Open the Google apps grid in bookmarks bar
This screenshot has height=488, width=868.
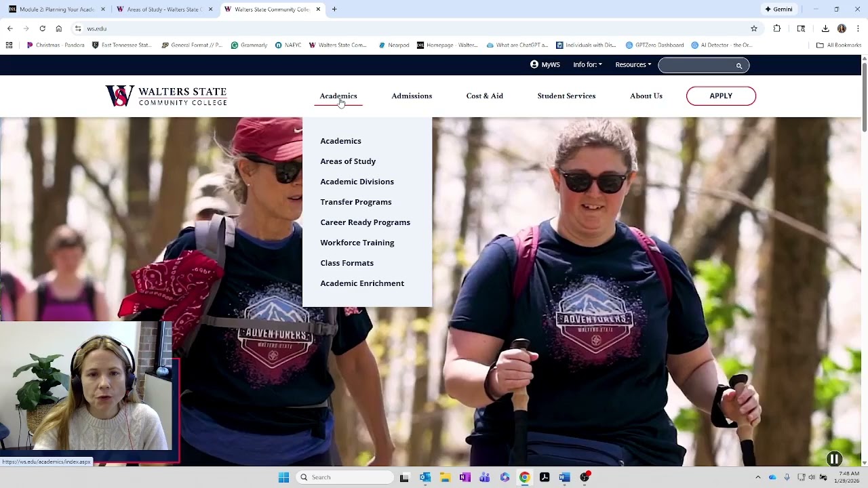pyautogui.click(x=9, y=45)
